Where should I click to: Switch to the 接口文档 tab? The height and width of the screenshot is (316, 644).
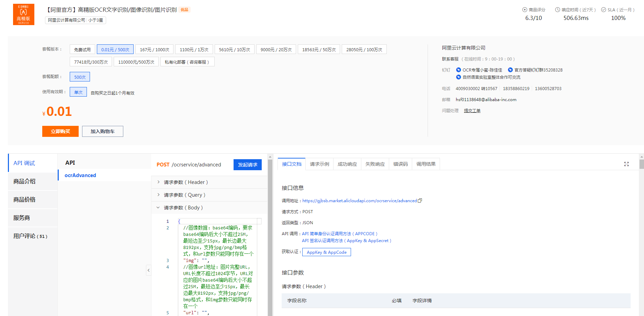click(x=292, y=164)
